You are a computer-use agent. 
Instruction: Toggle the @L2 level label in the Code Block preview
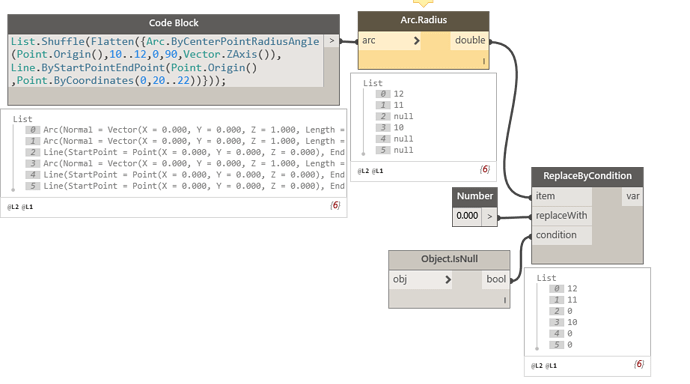(x=13, y=207)
